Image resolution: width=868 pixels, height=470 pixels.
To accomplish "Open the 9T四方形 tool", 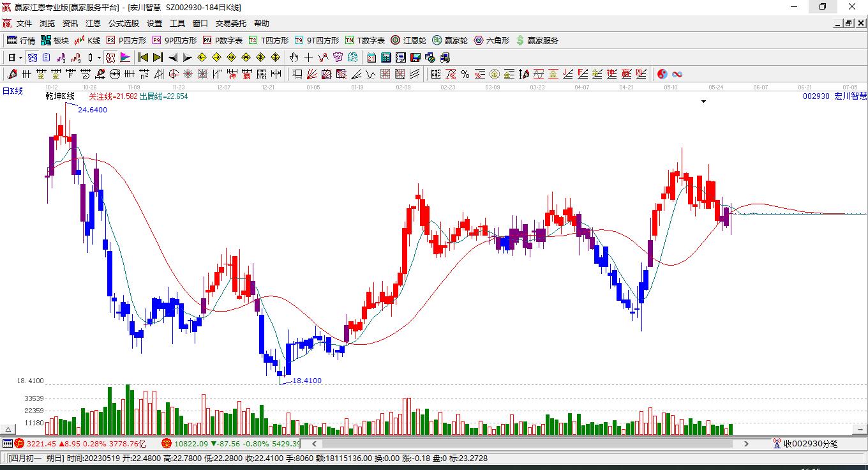I will pyautogui.click(x=317, y=40).
